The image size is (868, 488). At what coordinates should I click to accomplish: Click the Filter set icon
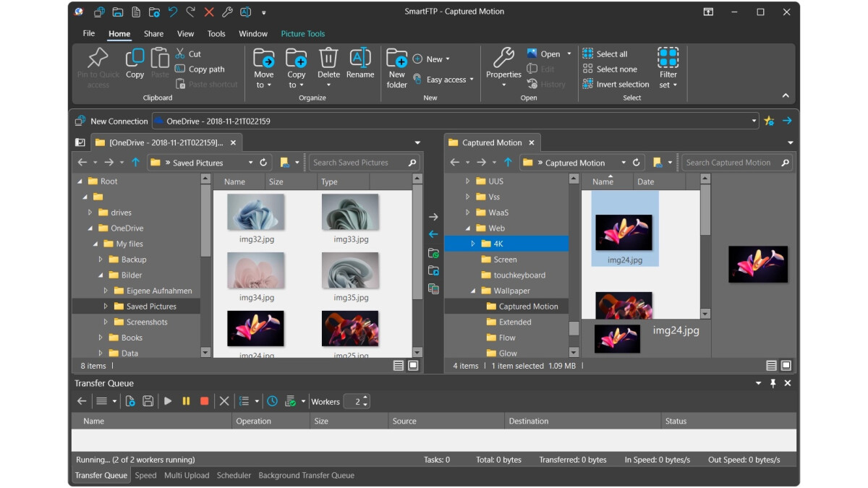pos(668,58)
